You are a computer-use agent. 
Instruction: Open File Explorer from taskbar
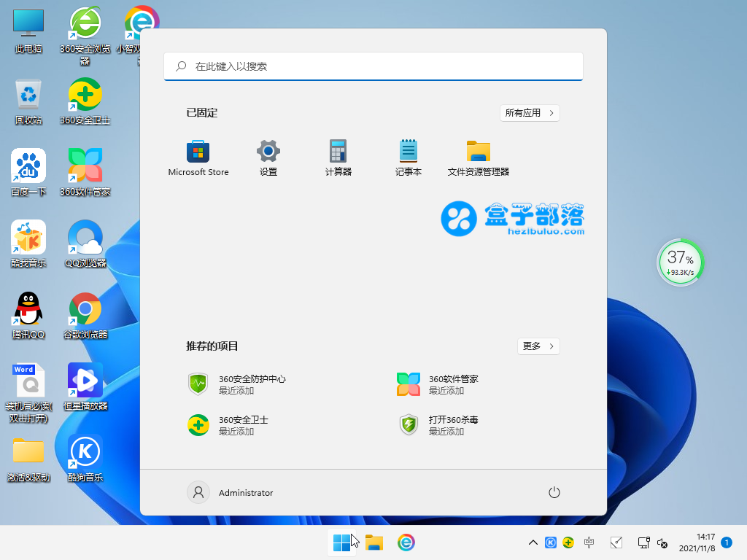click(374, 542)
